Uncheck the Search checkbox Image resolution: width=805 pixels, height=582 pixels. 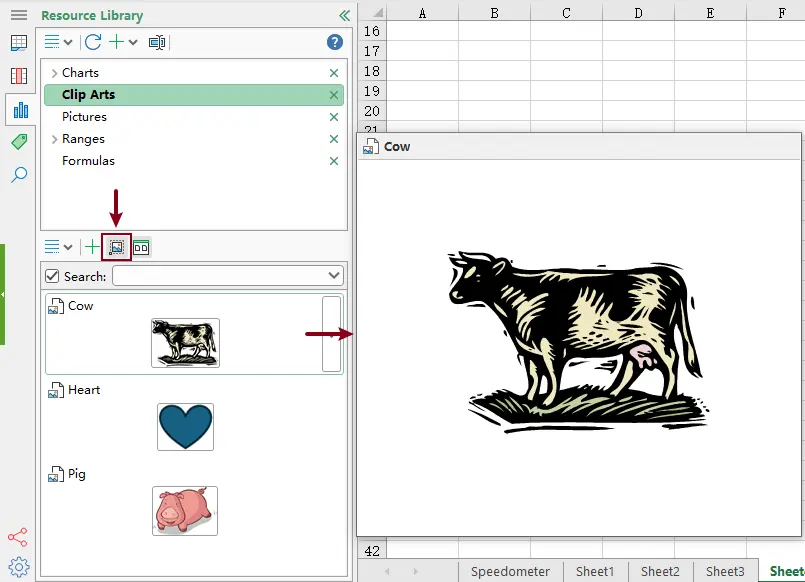pyautogui.click(x=53, y=276)
